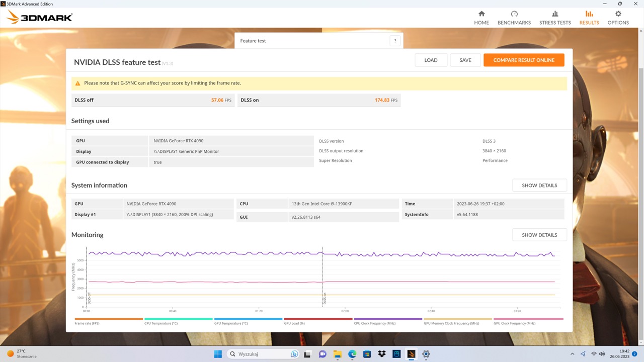Viewport: 644px width, 362px height.
Task: Open File Explorer from the taskbar
Action: [x=337, y=354]
